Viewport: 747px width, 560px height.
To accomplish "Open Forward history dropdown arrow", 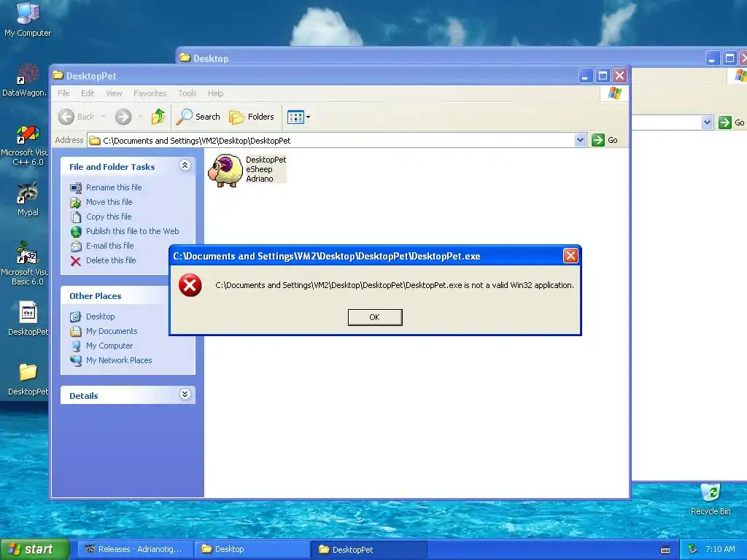I will [x=140, y=117].
